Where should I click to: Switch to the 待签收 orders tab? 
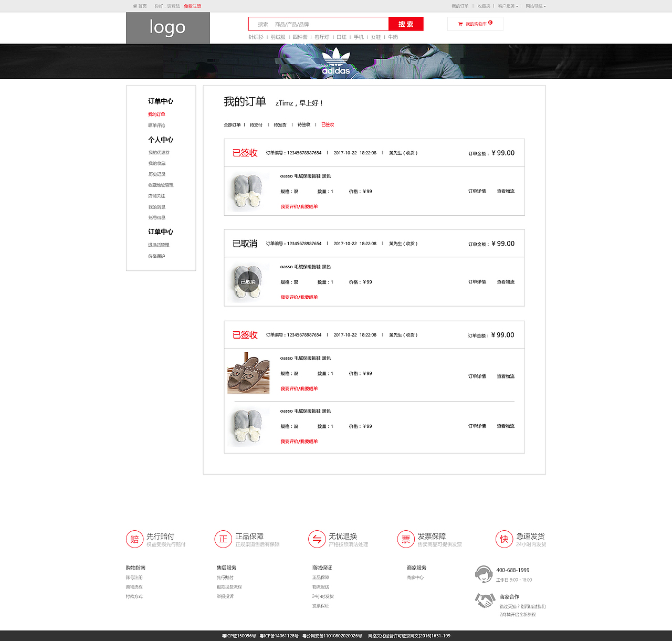[x=304, y=125]
